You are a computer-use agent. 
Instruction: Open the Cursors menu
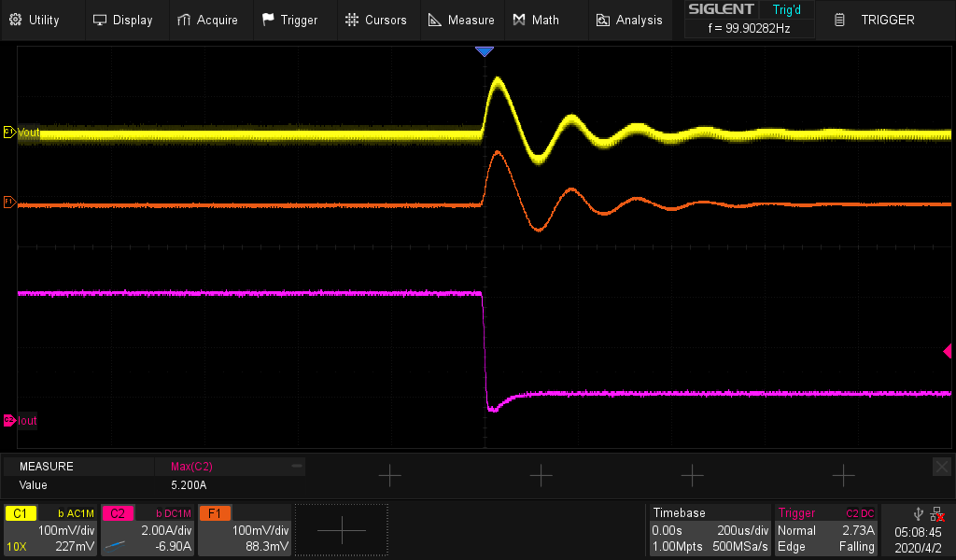coord(375,20)
